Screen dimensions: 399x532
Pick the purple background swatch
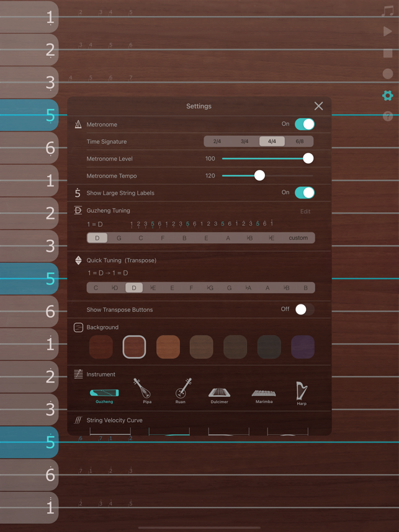tap(303, 347)
